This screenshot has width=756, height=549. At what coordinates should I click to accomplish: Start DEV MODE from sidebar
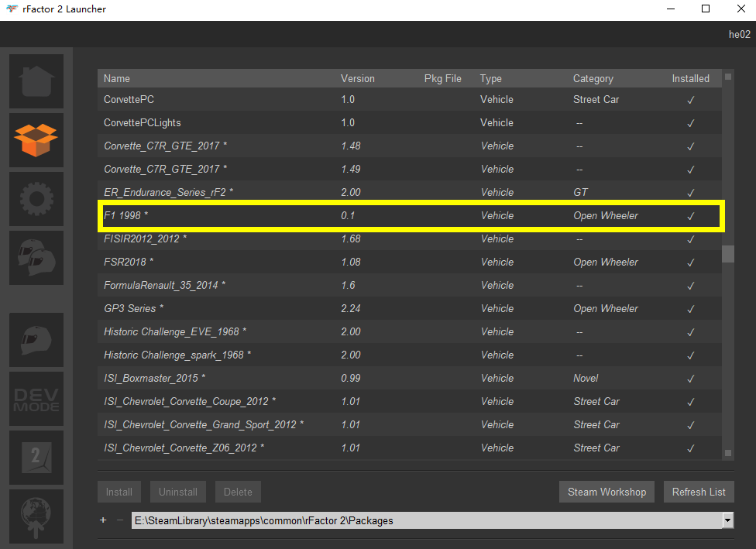click(x=36, y=399)
